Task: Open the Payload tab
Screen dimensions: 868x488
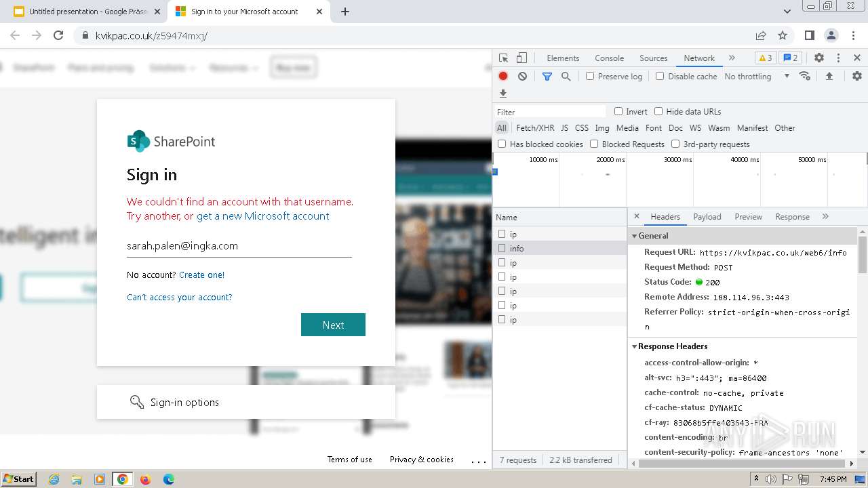Action: 707,217
